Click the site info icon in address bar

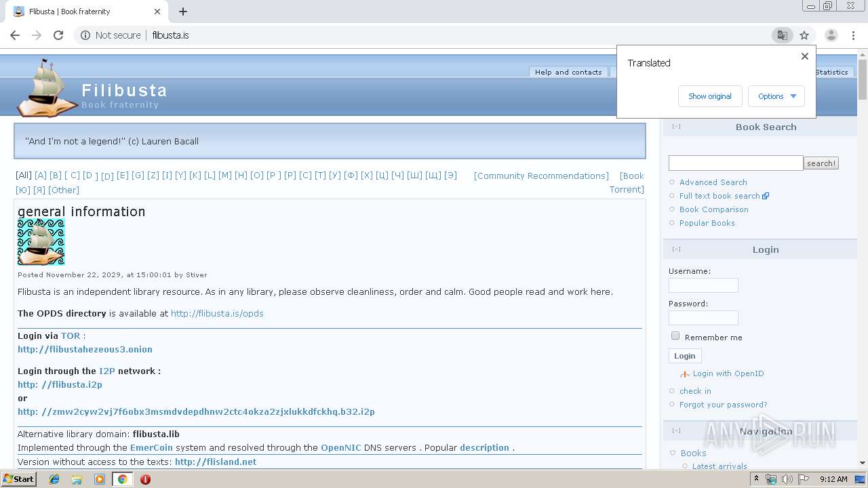click(85, 35)
